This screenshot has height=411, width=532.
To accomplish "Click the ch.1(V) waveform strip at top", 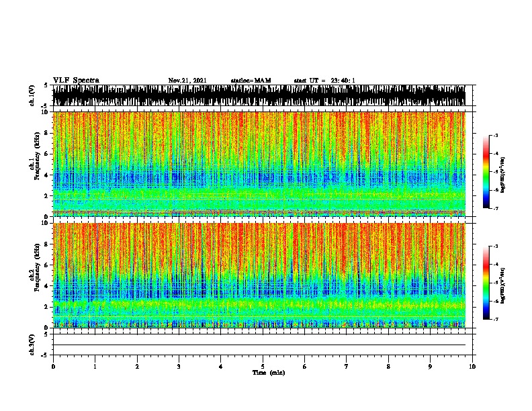I will pos(259,95).
